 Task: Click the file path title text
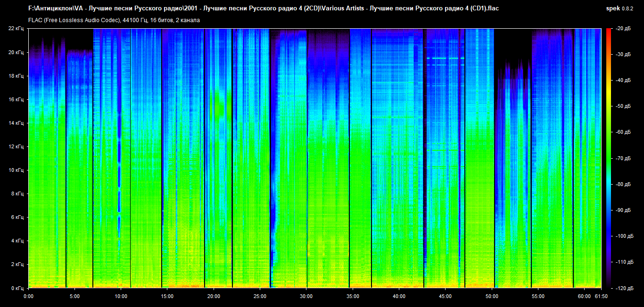(x=264, y=8)
